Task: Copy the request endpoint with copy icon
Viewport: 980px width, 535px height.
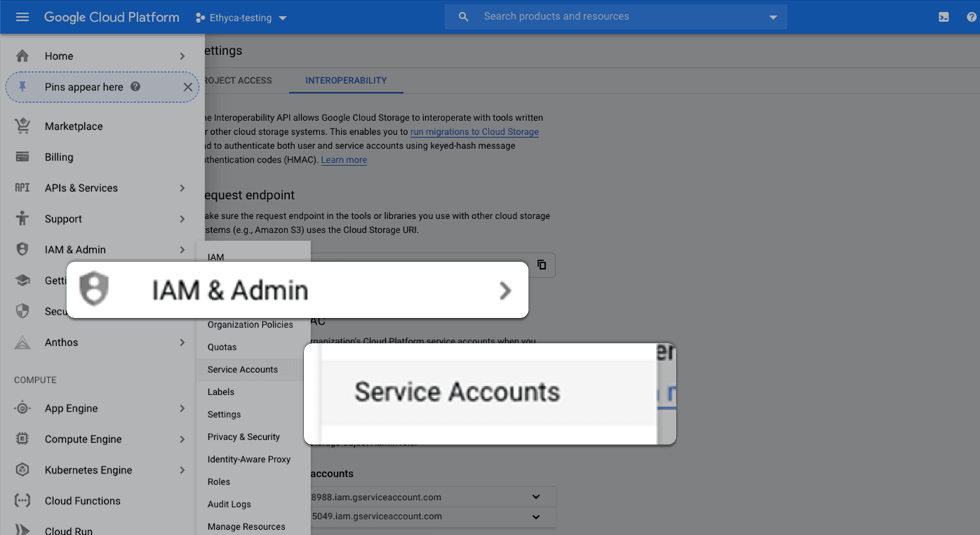Action: (541, 265)
